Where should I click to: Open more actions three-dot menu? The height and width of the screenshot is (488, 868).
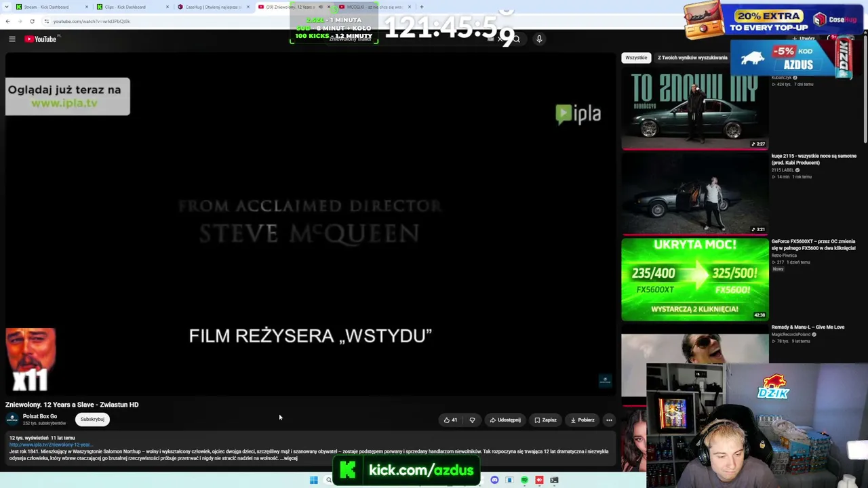(609, 420)
